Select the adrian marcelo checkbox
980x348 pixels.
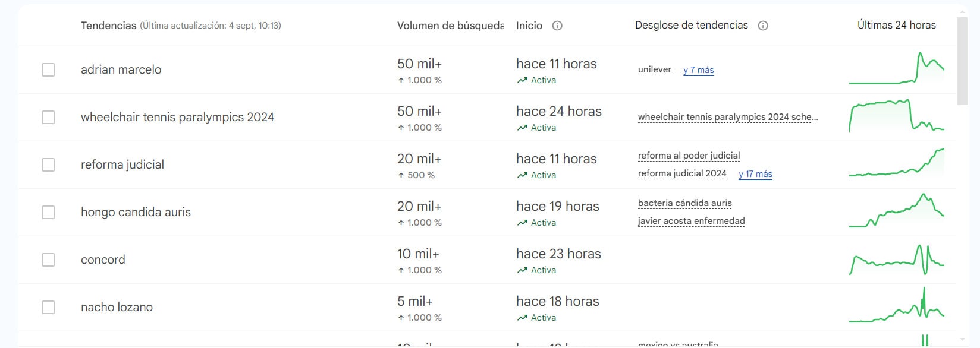tap(48, 69)
